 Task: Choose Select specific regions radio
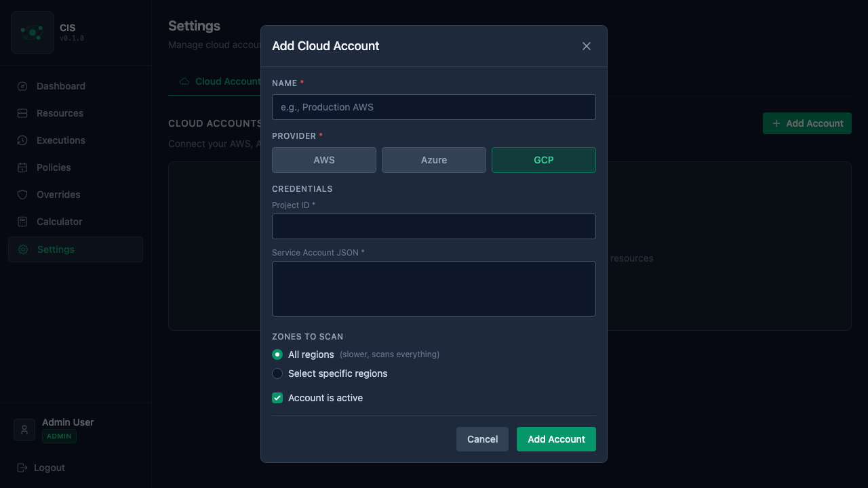click(x=277, y=373)
